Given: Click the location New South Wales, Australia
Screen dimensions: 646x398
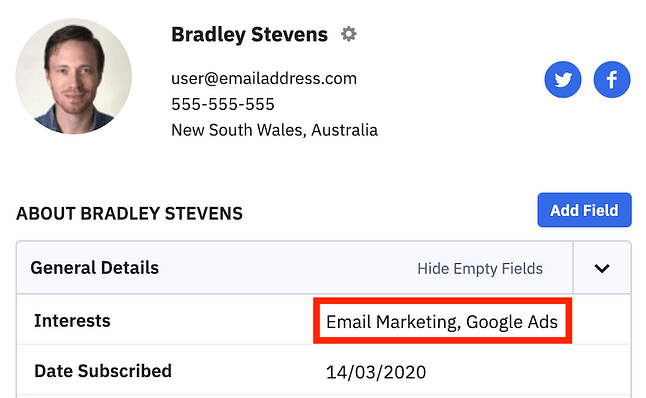Looking at the screenshot, I should coord(274,130).
